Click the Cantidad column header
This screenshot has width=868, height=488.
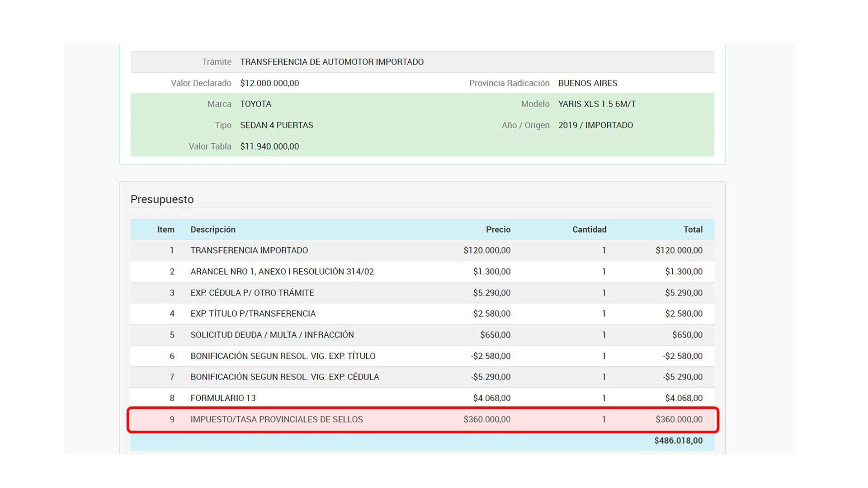589,230
